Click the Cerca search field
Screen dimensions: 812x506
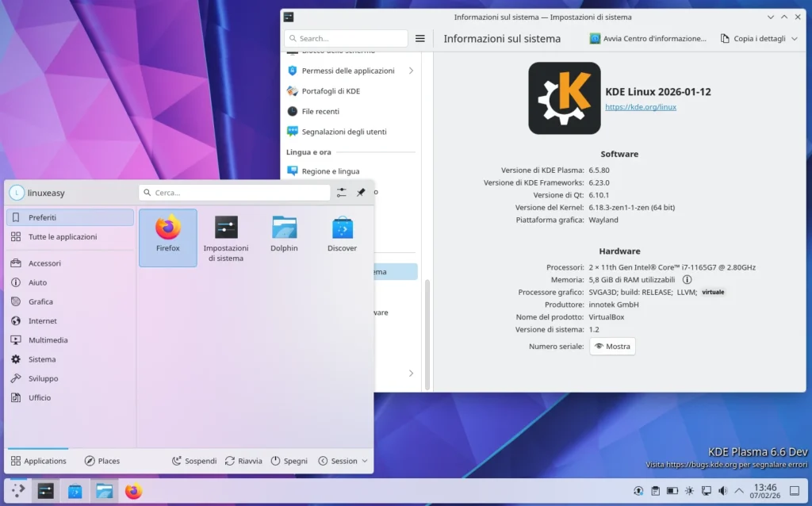[x=234, y=191]
